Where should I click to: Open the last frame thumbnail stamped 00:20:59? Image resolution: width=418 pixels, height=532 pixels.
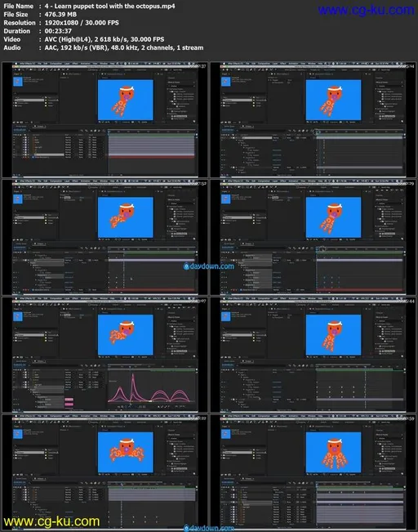coord(313,472)
